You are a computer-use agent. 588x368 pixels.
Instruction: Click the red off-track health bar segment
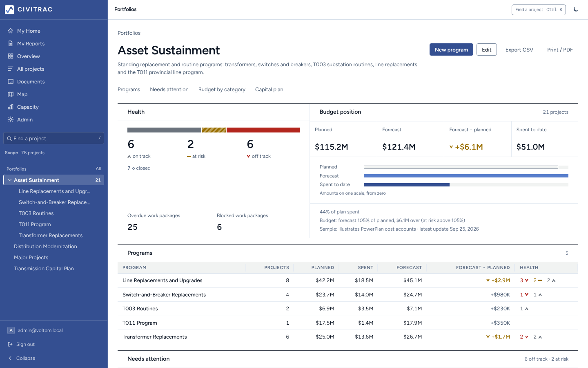point(263,130)
